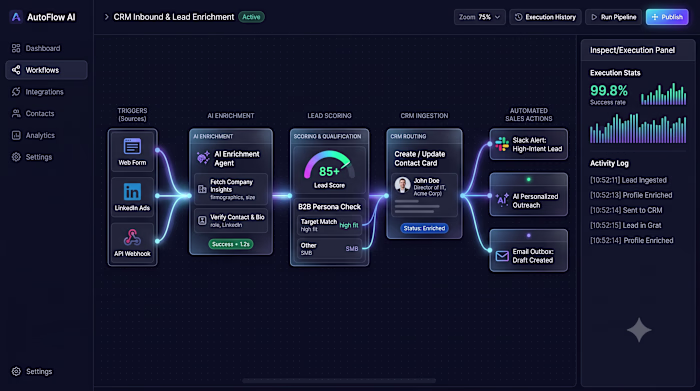This screenshot has width=700, height=391.
Task: Click the Dashboard grid icon
Action: pos(16,48)
